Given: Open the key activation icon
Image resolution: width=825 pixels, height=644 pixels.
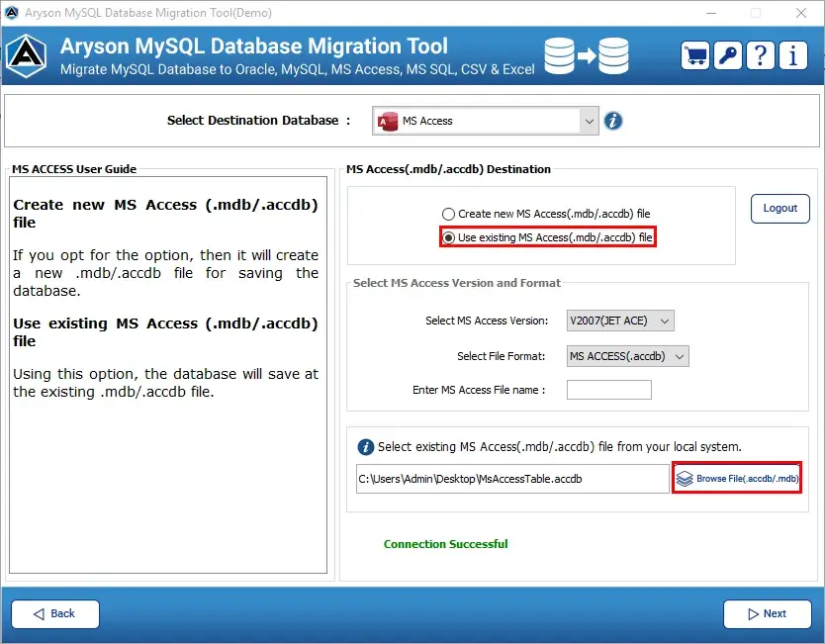Looking at the screenshot, I should (728, 55).
